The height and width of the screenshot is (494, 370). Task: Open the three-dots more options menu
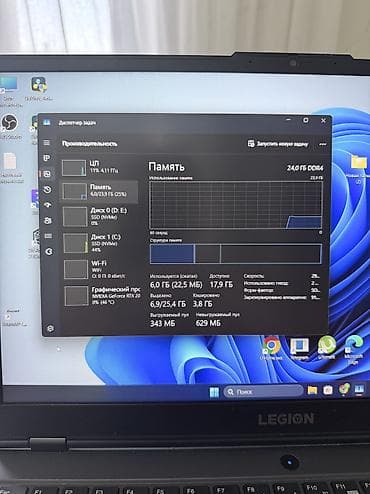[322, 144]
